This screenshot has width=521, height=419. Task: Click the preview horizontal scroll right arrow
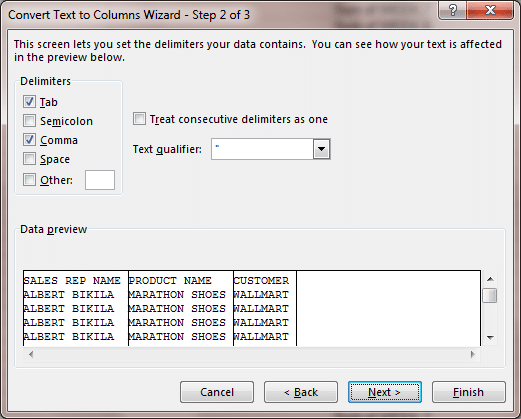[x=473, y=354]
